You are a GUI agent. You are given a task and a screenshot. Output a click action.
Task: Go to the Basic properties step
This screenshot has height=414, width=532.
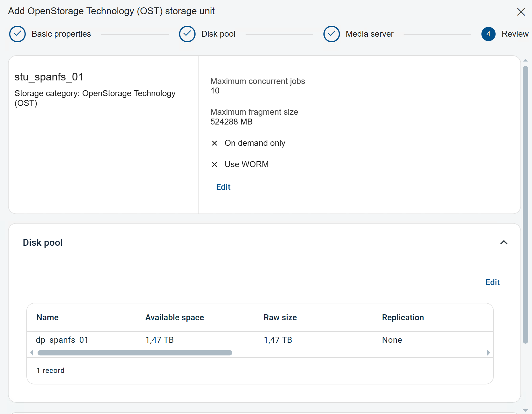(x=61, y=34)
